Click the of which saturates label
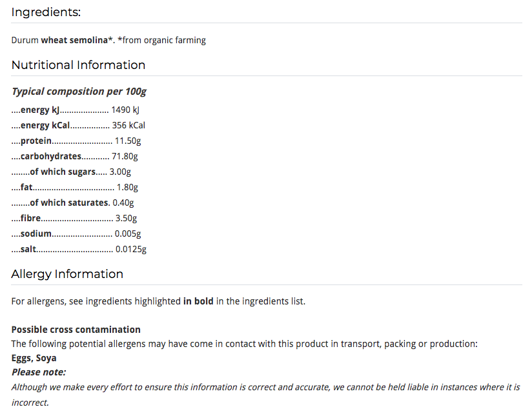Screen dimensions: 532x418 point(69,203)
